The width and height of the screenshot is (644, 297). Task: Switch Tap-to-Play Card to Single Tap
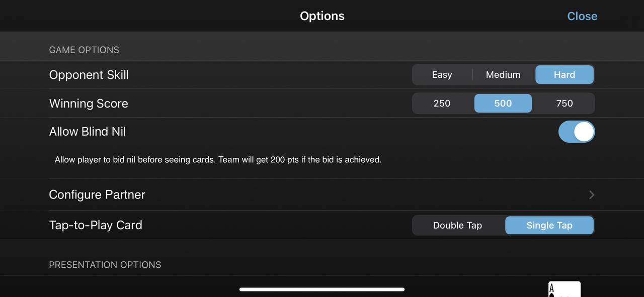549,226
